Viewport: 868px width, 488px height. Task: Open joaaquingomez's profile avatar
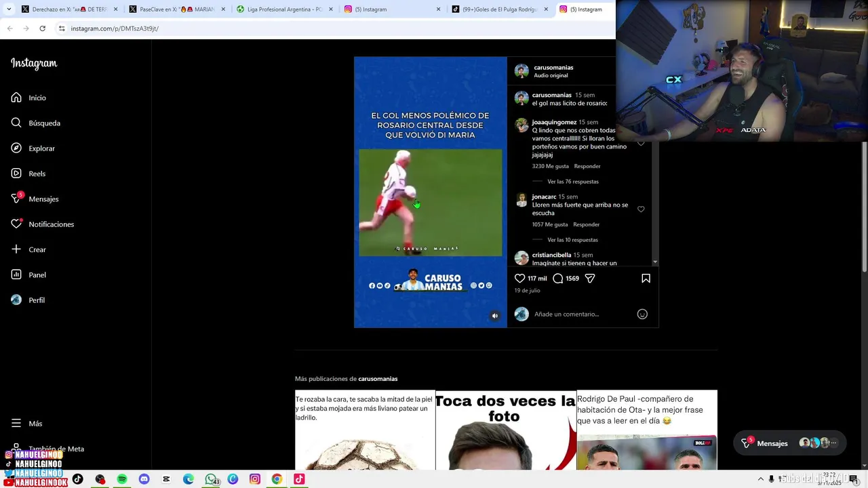[521, 125]
